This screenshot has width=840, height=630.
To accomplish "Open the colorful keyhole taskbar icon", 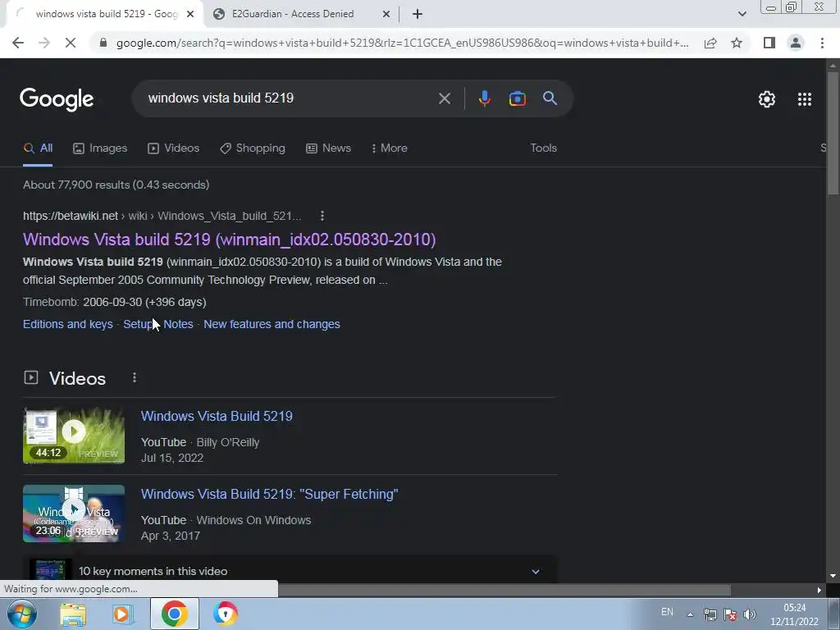I will coord(226,614).
